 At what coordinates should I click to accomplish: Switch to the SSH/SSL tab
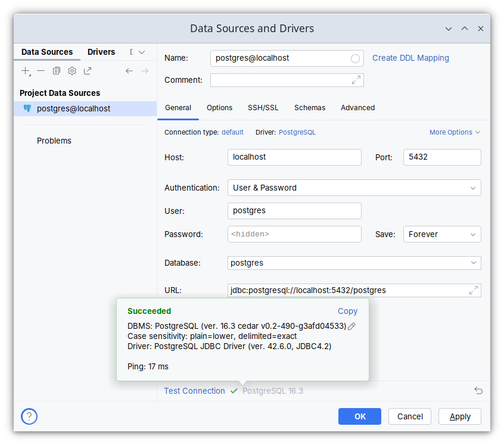(x=263, y=108)
